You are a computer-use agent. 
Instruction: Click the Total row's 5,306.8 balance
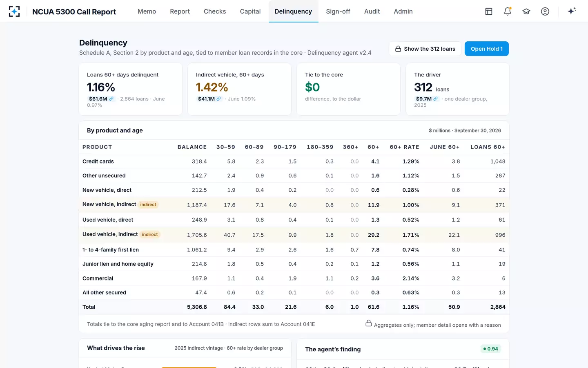197,307
